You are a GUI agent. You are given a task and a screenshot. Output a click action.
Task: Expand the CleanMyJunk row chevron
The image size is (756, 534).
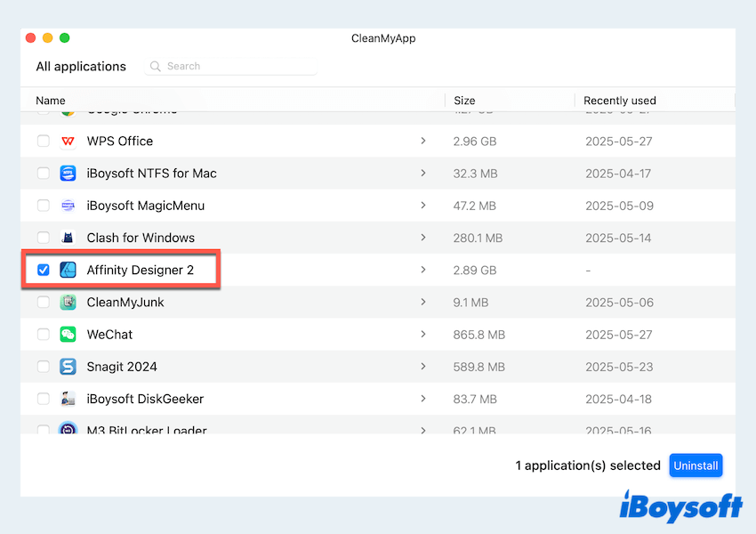click(422, 303)
